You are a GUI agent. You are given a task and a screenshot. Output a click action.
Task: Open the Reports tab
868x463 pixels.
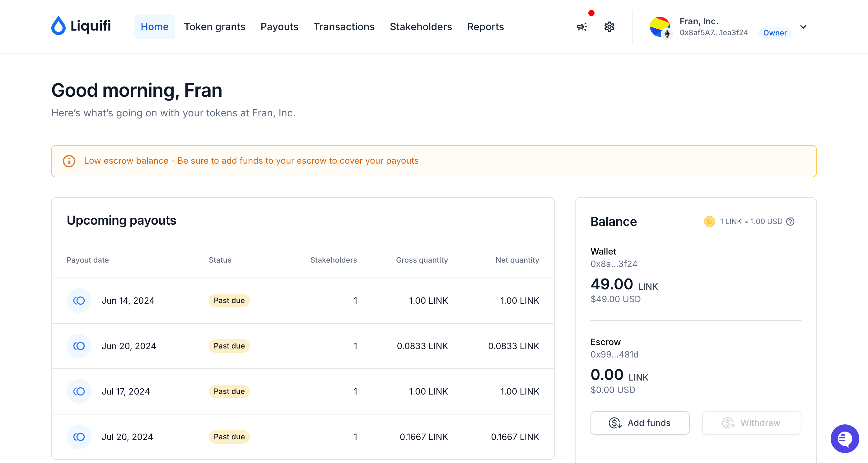click(486, 27)
